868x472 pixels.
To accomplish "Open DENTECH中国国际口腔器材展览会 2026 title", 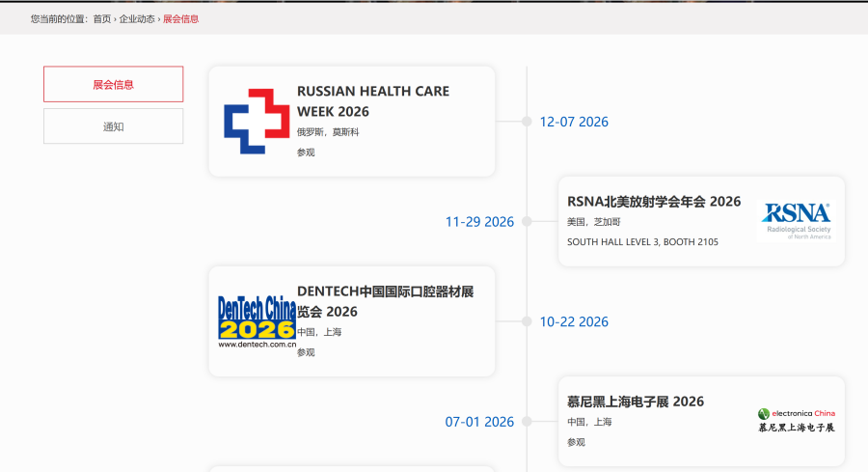I will tap(385, 301).
